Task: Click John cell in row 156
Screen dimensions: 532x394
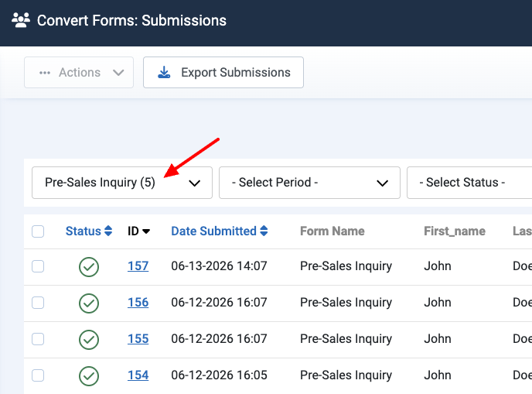Action: [x=438, y=303]
